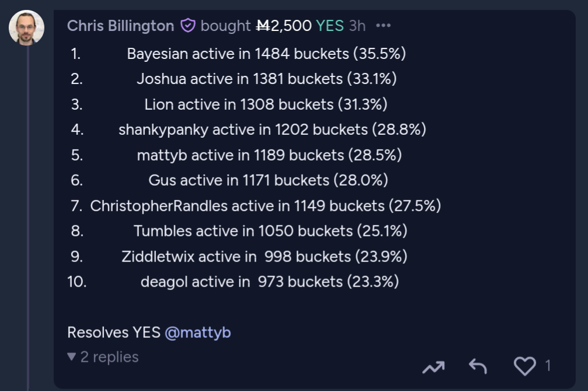Open Chris Billington's profile avatar

click(x=27, y=27)
